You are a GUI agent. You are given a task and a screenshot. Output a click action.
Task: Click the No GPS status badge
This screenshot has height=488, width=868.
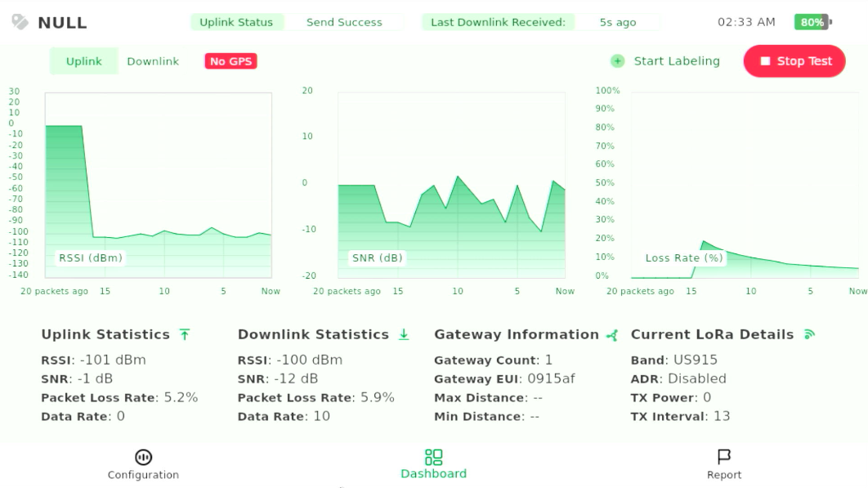230,61
